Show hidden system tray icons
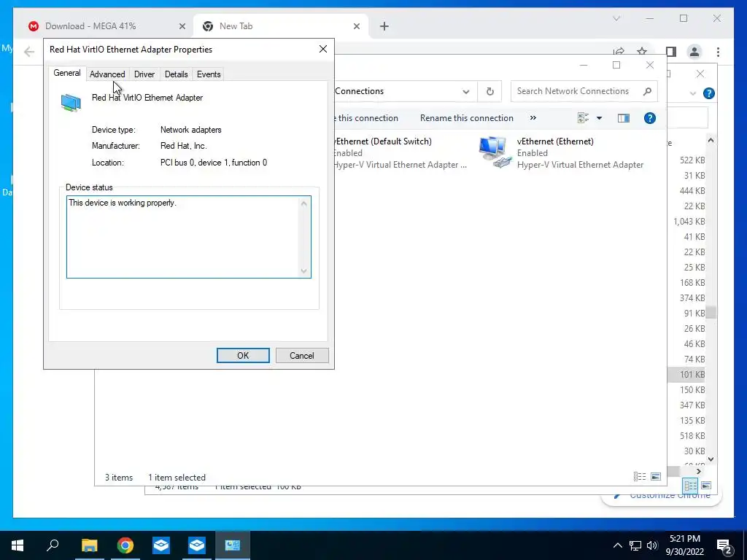This screenshot has width=747, height=560. 617,545
